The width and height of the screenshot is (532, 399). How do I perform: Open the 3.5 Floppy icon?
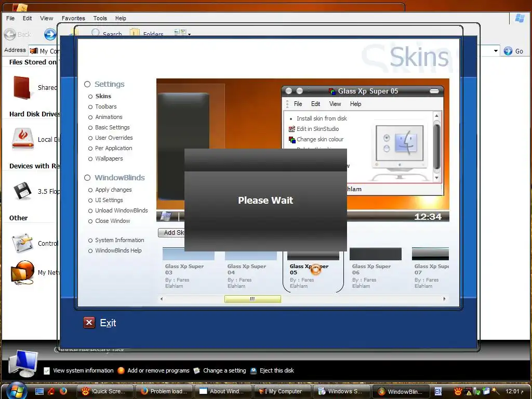(23, 191)
